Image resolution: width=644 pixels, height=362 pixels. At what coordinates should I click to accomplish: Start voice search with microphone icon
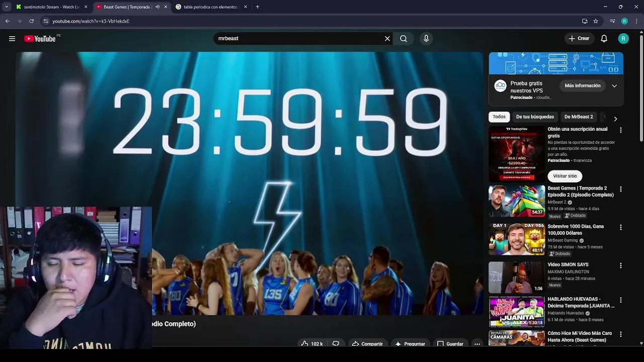(x=426, y=39)
